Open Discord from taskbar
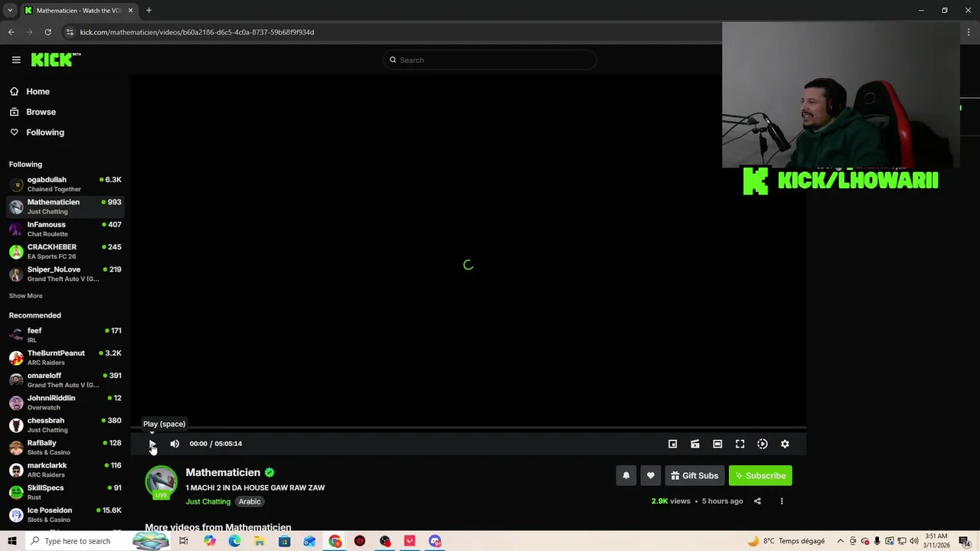Image resolution: width=980 pixels, height=551 pixels. pyautogui.click(x=435, y=541)
